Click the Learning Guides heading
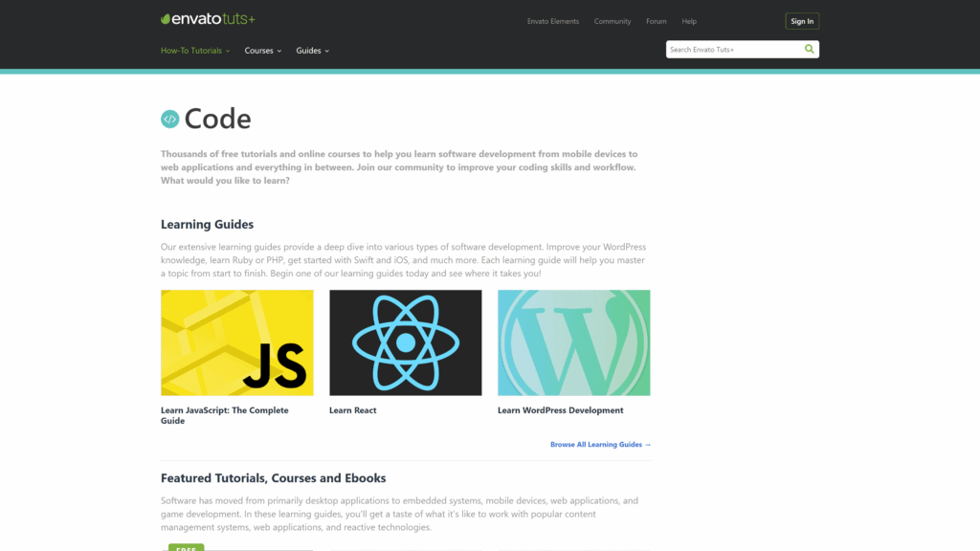This screenshot has height=551, width=980. click(207, 224)
